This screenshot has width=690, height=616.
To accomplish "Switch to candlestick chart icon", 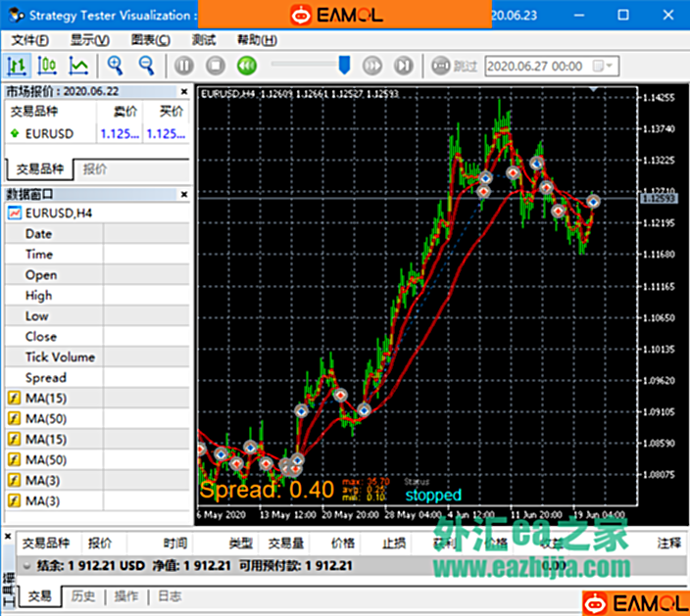I will 47,66.
